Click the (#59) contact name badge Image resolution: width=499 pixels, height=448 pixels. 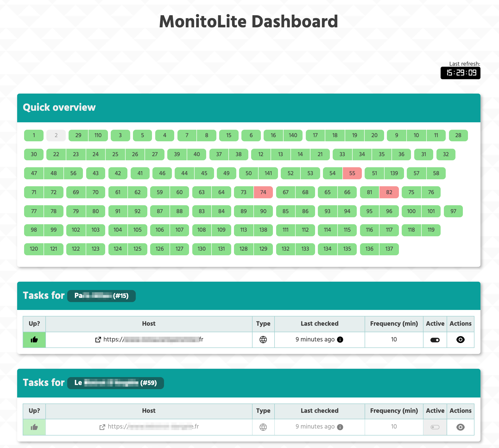[x=115, y=383]
